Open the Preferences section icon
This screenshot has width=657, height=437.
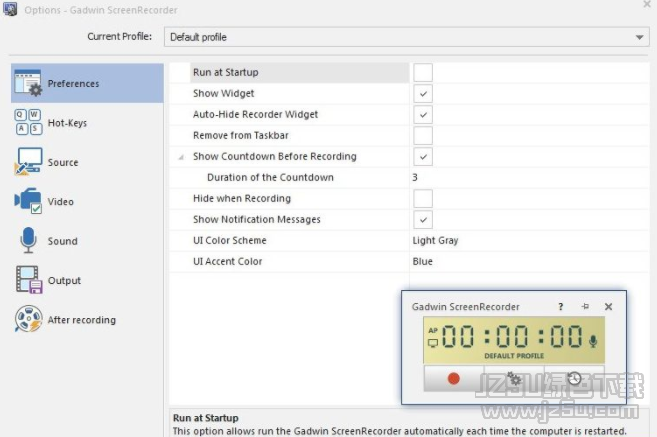[x=28, y=83]
